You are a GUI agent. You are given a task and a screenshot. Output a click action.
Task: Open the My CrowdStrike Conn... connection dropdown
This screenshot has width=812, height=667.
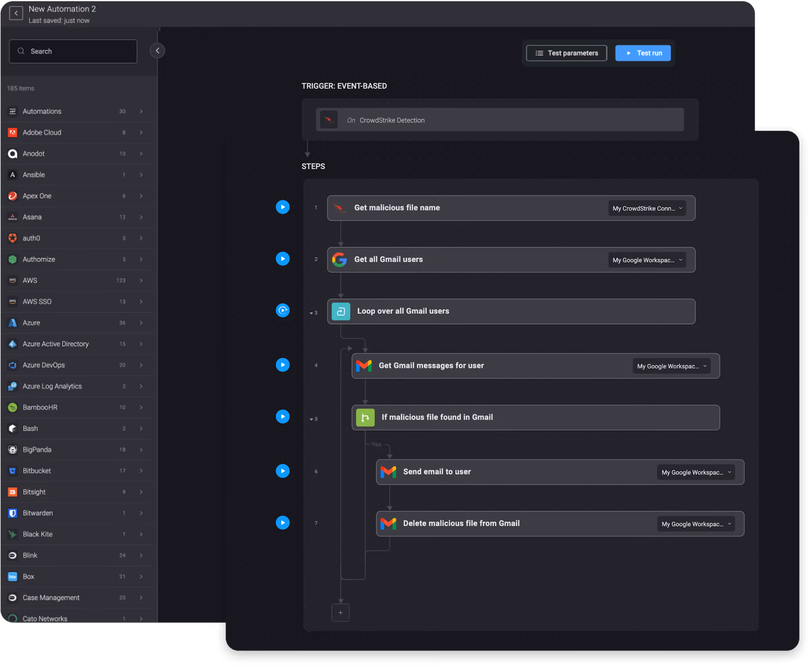pyautogui.click(x=647, y=209)
